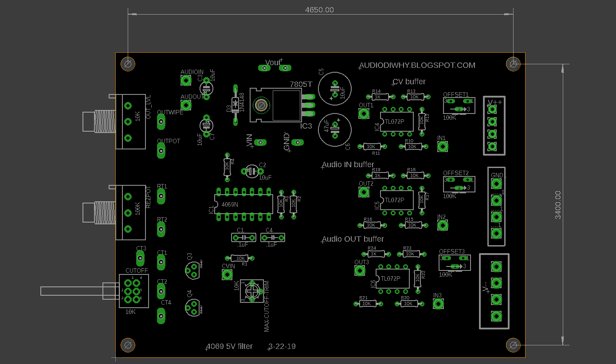This screenshot has height=364, width=616.
Task: Click the MAX-CUTOFF-TRIM trimmer potentiometer
Action: [251, 291]
